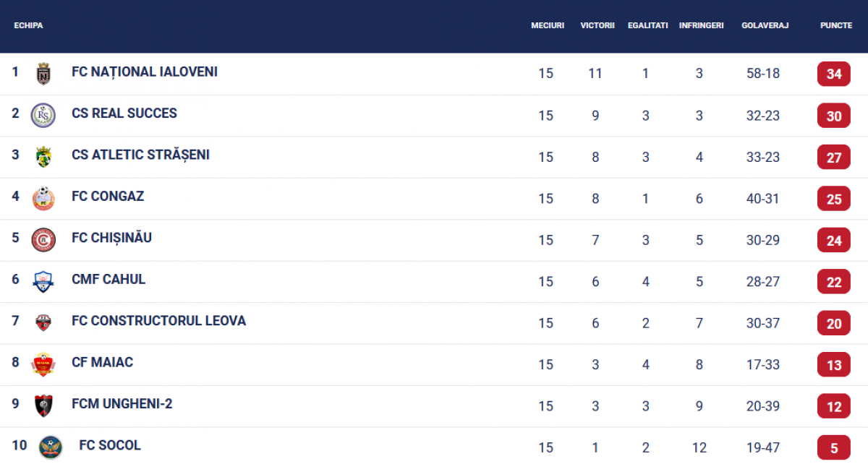The width and height of the screenshot is (868, 464).
Task: Click the Golaveraj column header
Action: coord(765,25)
